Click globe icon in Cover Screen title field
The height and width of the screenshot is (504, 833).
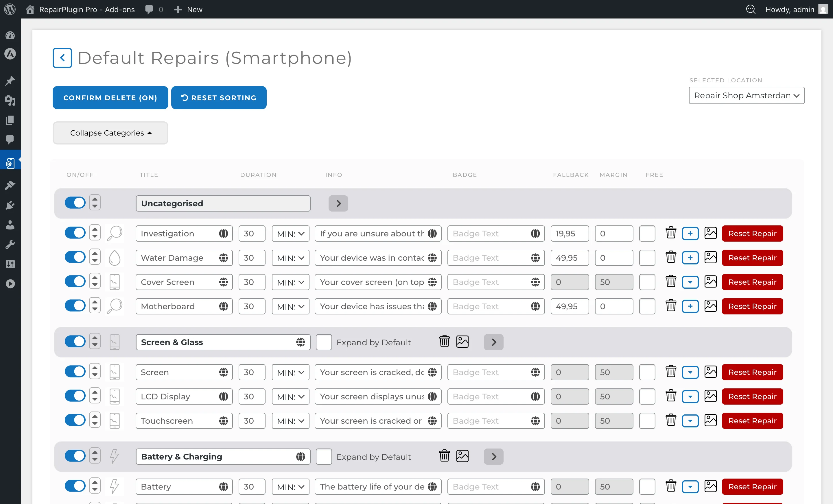click(x=223, y=282)
